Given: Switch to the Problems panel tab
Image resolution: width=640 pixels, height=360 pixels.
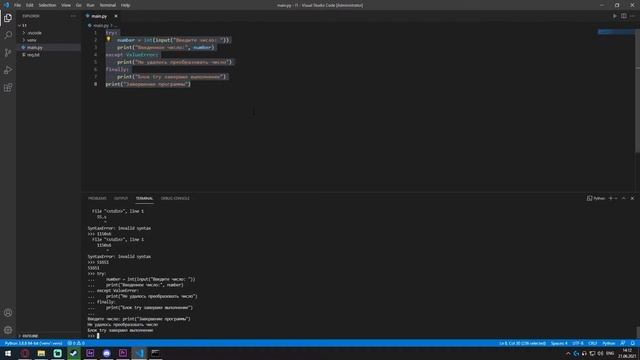Looking at the screenshot, I should [97, 198].
